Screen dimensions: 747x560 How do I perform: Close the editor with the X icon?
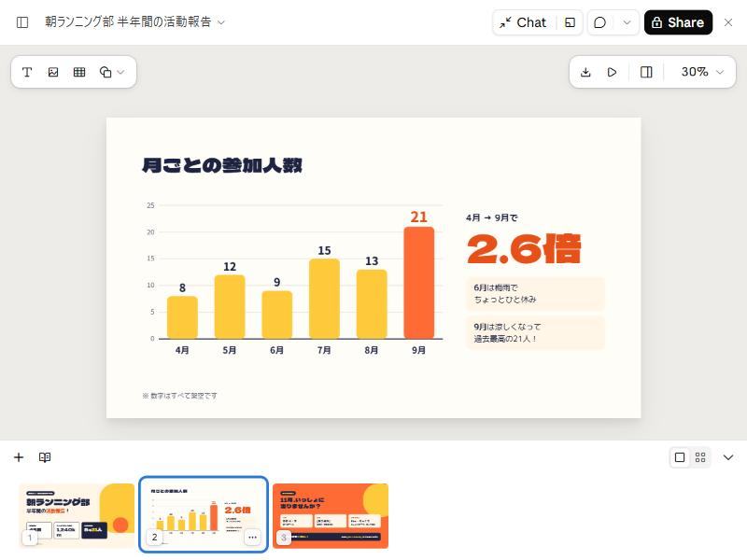pyautogui.click(x=728, y=22)
